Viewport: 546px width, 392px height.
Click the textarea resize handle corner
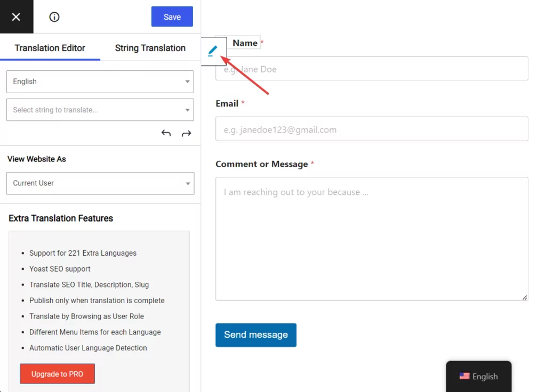[525, 297]
